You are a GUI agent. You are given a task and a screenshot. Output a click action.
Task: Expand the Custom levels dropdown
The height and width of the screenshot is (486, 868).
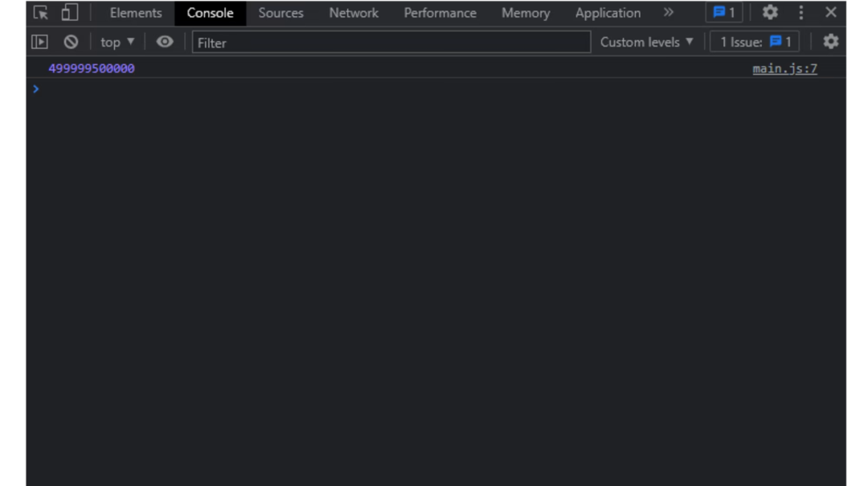click(646, 42)
